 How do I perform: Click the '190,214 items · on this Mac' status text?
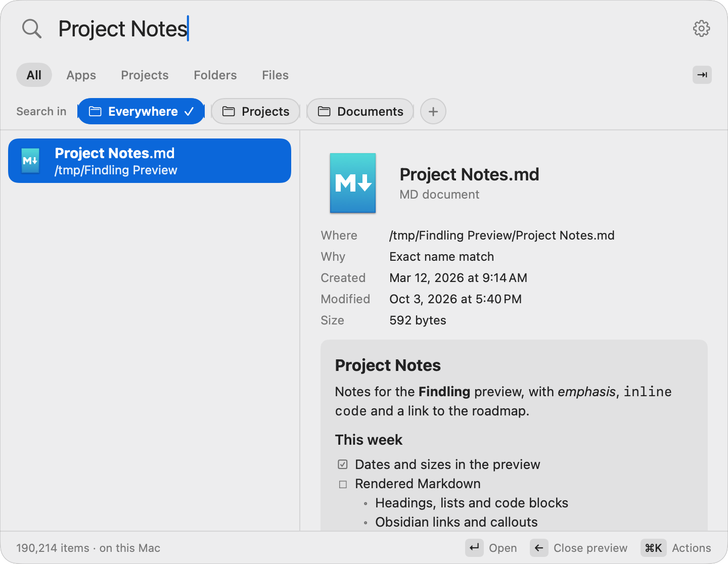pos(88,548)
